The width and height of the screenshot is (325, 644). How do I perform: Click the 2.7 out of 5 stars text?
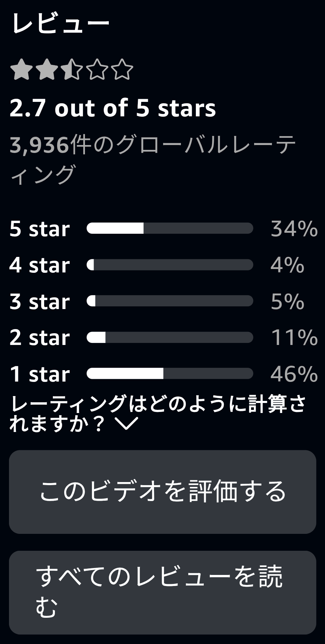[x=113, y=108]
